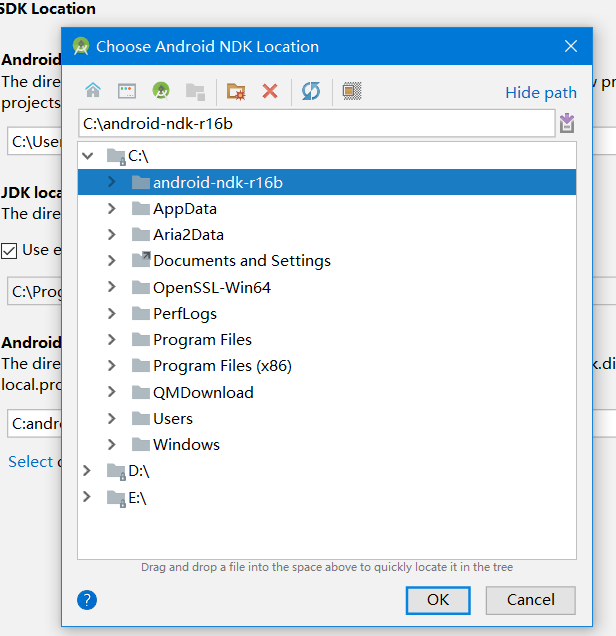Go to Home directory icon
Viewport: 616px width, 636px height.
point(93,91)
